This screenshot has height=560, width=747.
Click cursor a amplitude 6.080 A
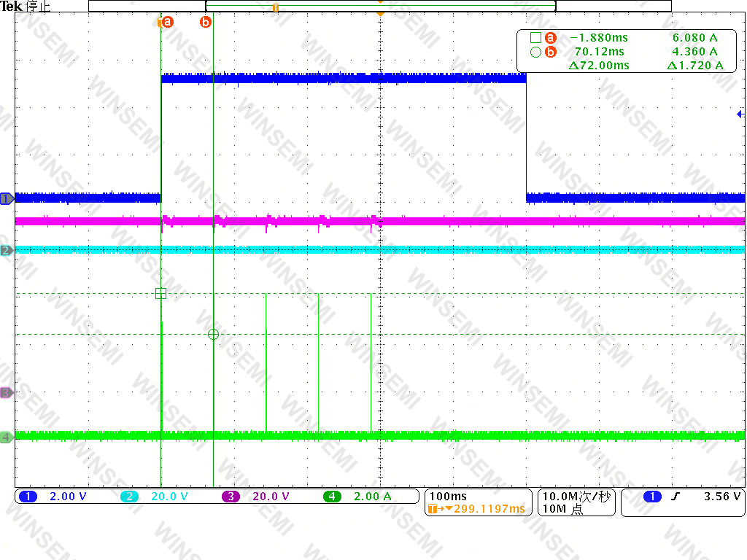click(x=694, y=38)
